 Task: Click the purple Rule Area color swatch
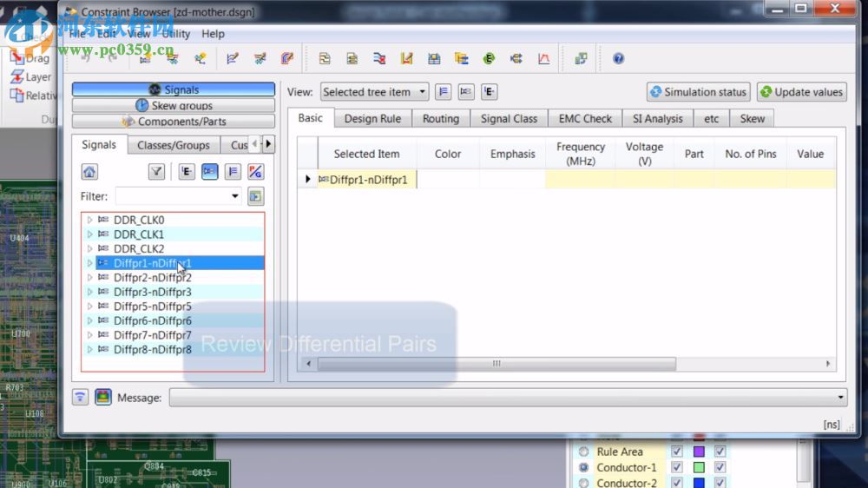click(699, 452)
